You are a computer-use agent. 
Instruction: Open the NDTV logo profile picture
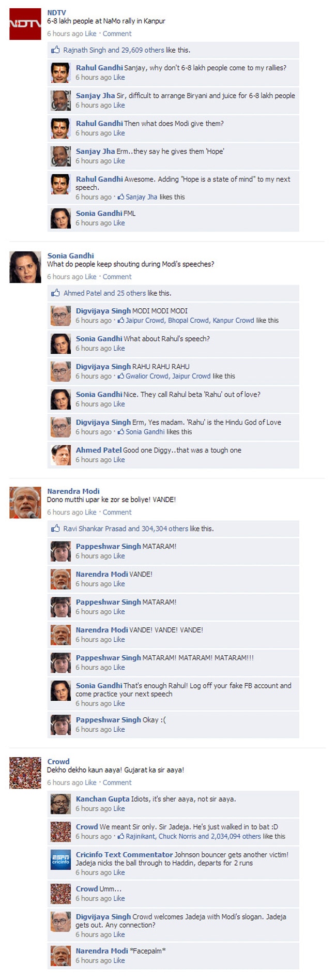(x=25, y=24)
